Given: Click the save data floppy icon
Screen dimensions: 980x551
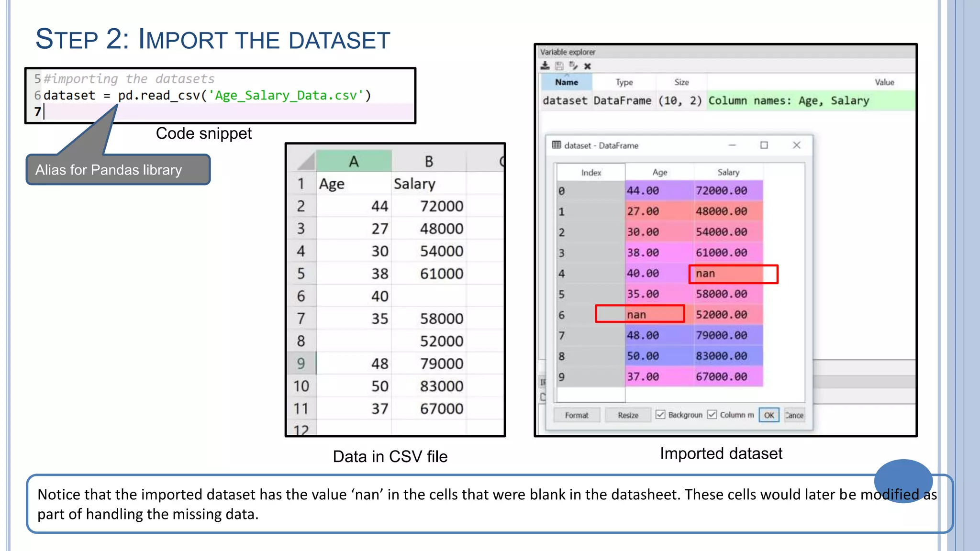Looking at the screenshot, I should 559,66.
